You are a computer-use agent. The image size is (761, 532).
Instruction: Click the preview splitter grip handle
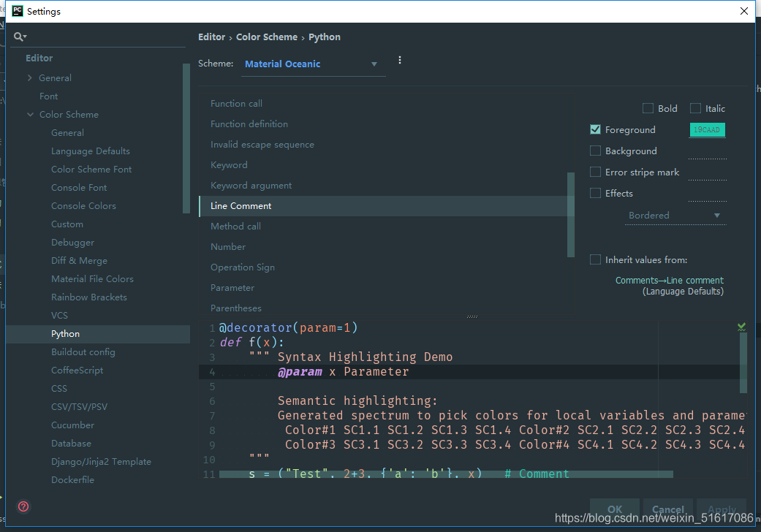(x=472, y=316)
